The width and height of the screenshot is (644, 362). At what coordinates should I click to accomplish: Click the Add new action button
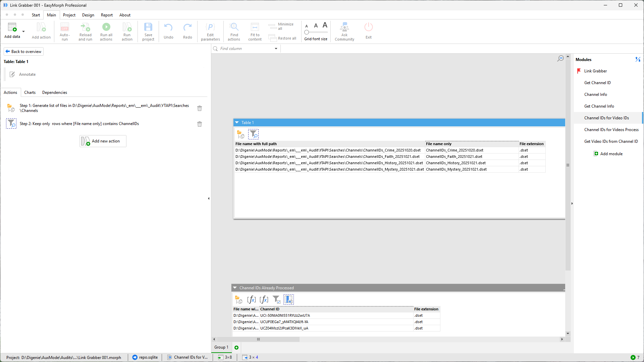pos(103,141)
